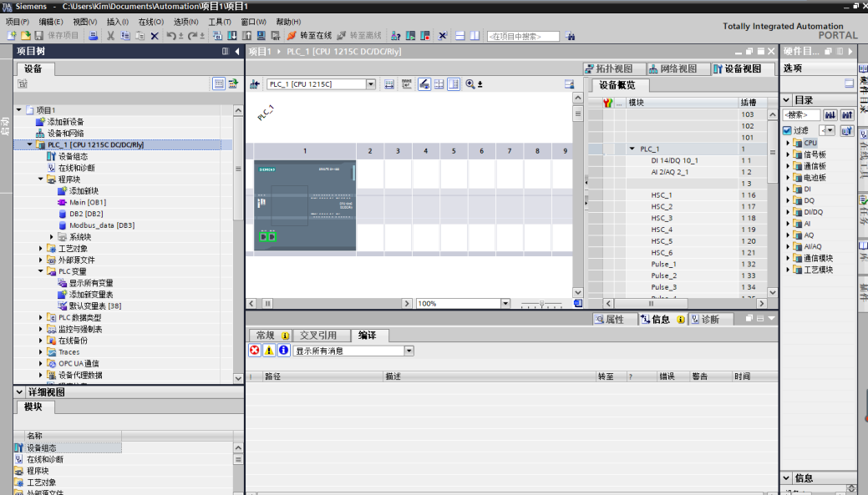868x495 pixels.
Task: Open the 显示所有消息 message filter dropdown
Action: coord(409,351)
